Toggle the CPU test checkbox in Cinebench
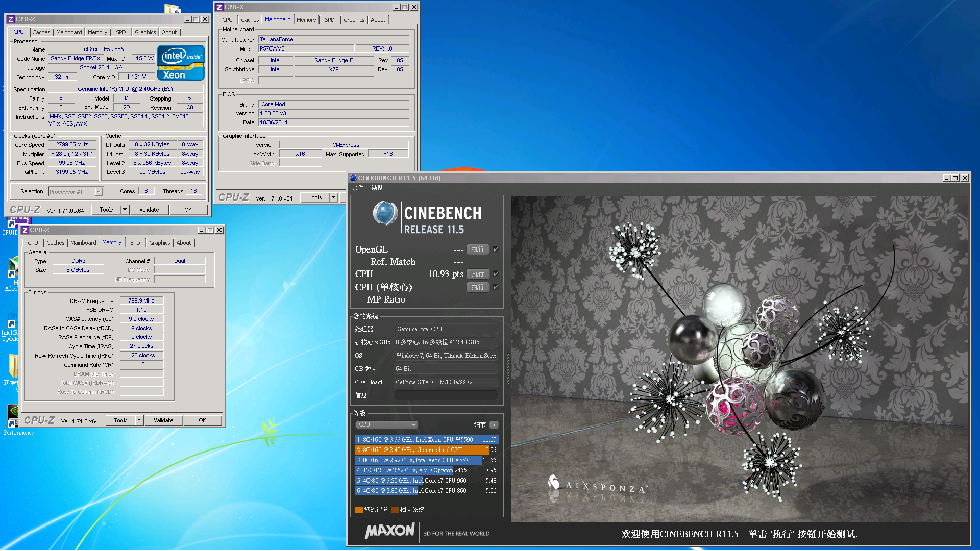 (x=496, y=274)
